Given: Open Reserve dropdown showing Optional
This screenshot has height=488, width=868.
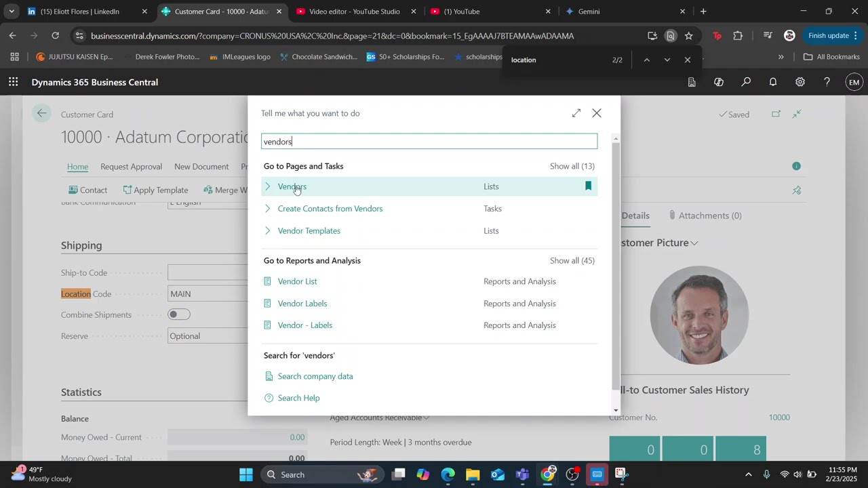Looking at the screenshot, I should coord(208,336).
